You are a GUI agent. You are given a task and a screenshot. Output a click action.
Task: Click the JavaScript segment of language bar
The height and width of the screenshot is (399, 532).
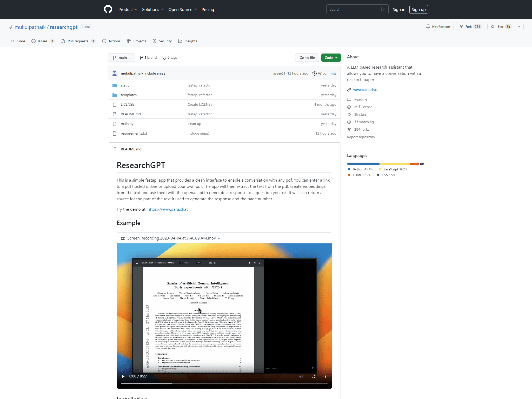[x=395, y=164]
